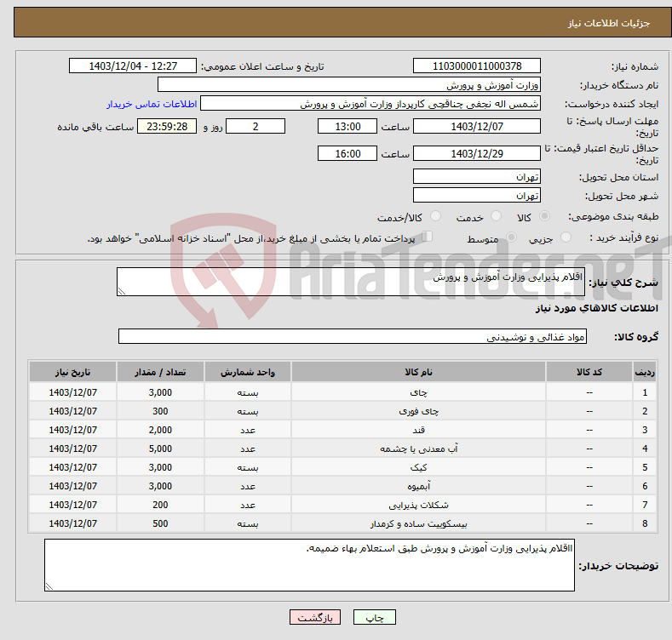Click the buyer organization name field
Image resolution: width=672 pixels, height=640 pixels.
point(349,85)
